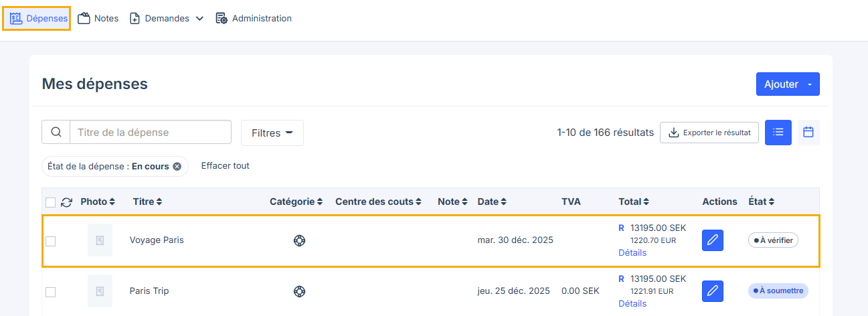Select all expenses with header checkbox

51,202
